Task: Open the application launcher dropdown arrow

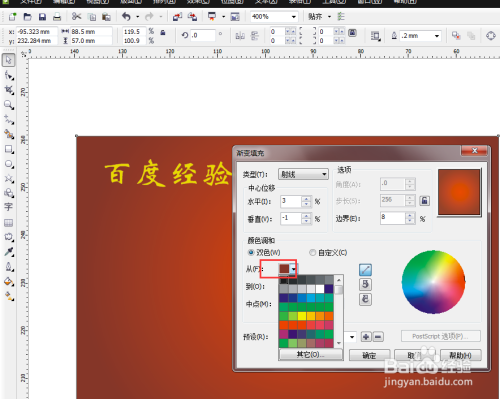Action: 223,16
